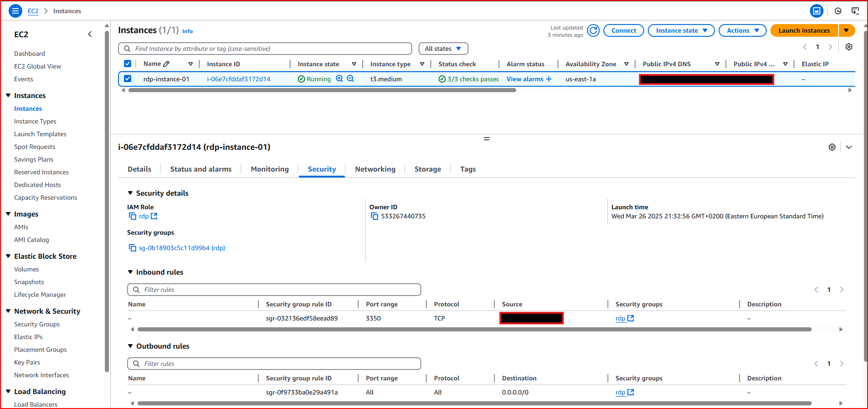Screen dimensions: 868x409
Task: Open Security Groups in sidebar
Action: click(x=37, y=324)
